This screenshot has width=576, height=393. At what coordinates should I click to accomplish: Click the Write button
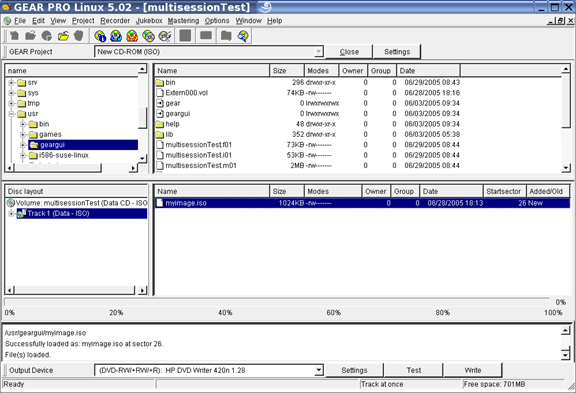click(473, 370)
